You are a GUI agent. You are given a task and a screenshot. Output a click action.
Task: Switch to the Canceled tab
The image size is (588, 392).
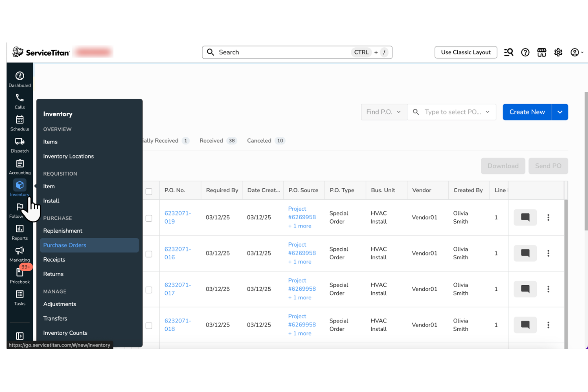259,140
